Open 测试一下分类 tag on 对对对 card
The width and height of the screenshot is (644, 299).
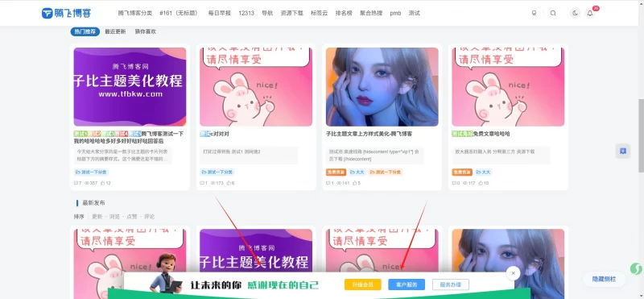[x=217, y=172]
